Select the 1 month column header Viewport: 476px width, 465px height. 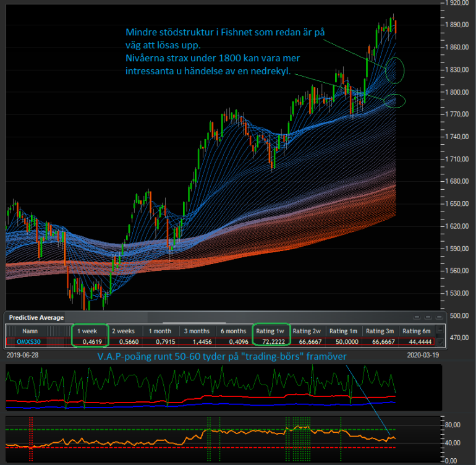(160, 331)
